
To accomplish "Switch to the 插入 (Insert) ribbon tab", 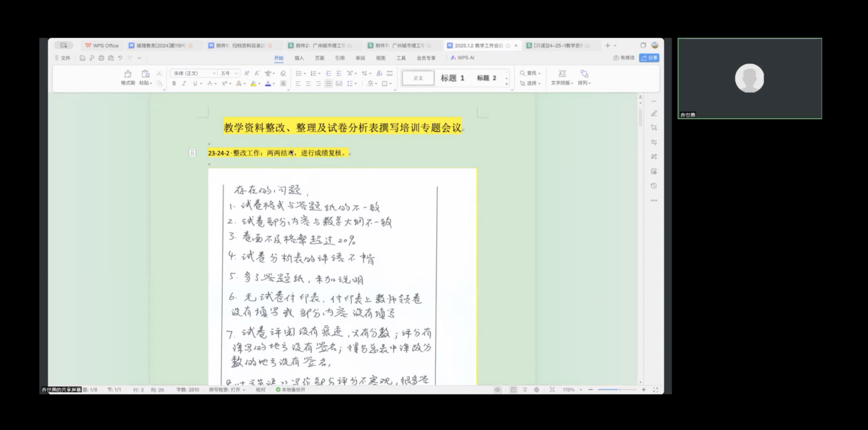I will (x=300, y=58).
